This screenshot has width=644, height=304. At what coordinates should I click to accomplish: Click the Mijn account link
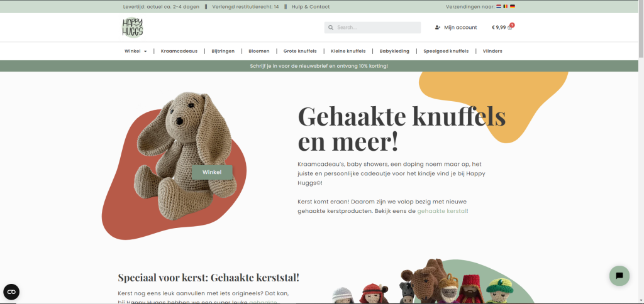[x=460, y=28]
